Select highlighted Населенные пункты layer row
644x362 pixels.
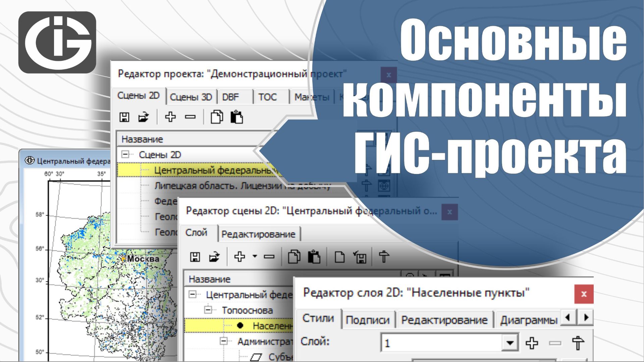(x=239, y=325)
